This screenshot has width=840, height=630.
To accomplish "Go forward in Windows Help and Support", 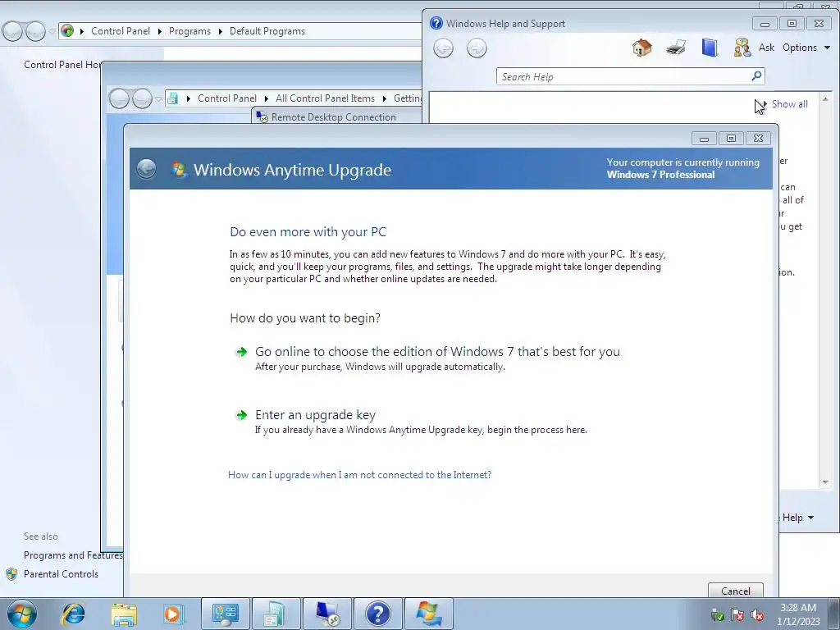I will [477, 48].
